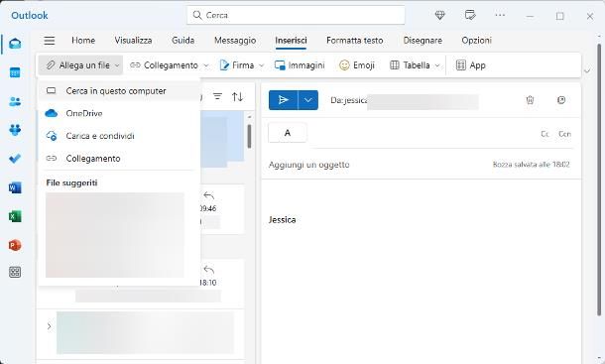Click the A recipients button
The height and width of the screenshot is (364, 605).
288,133
